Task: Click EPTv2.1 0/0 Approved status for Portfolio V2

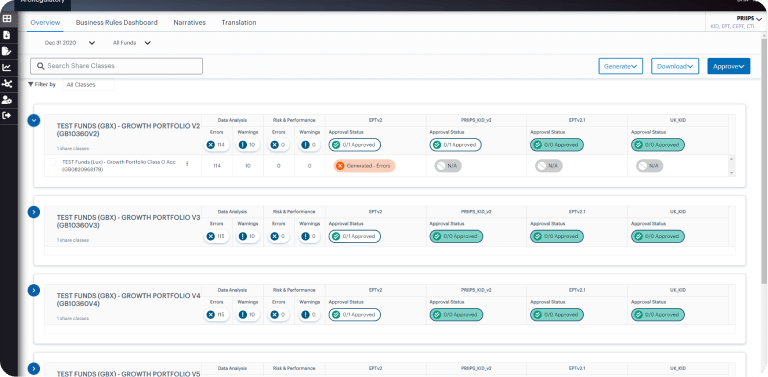Action: click(x=557, y=145)
